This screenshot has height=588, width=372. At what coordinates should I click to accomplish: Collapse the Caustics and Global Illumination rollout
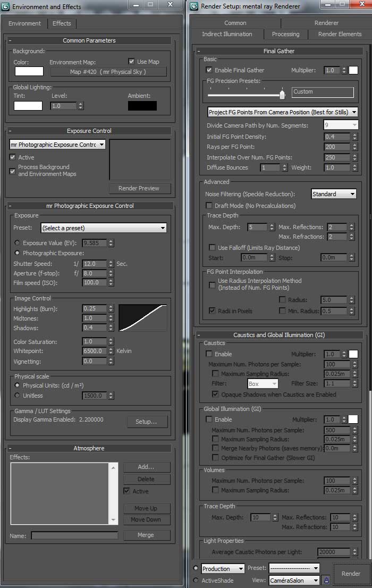199,335
